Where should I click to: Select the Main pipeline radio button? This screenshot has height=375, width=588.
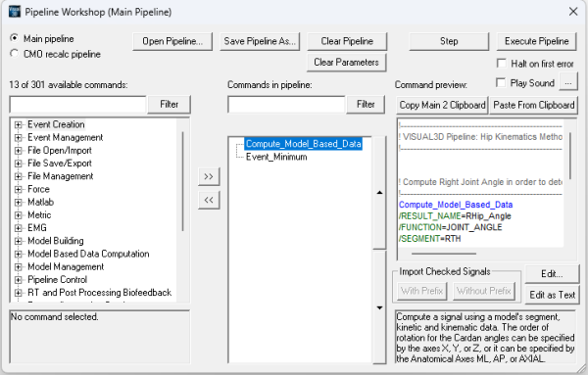[15, 38]
